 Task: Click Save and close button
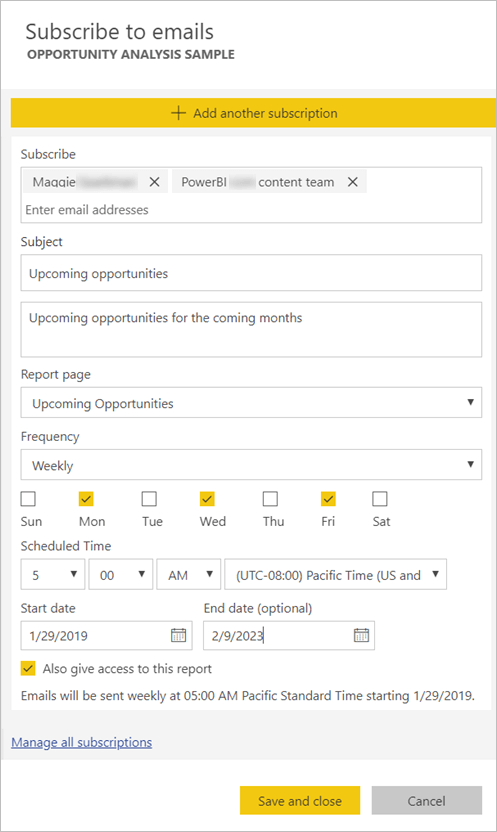300,800
